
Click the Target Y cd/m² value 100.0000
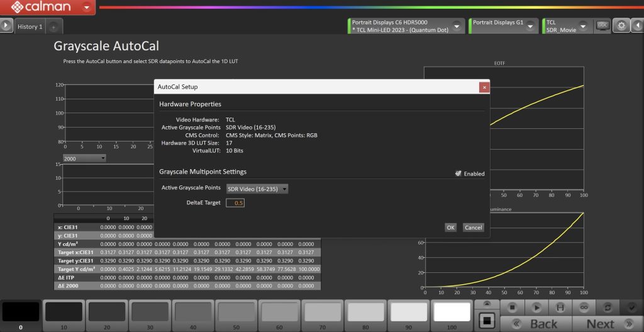click(309, 269)
